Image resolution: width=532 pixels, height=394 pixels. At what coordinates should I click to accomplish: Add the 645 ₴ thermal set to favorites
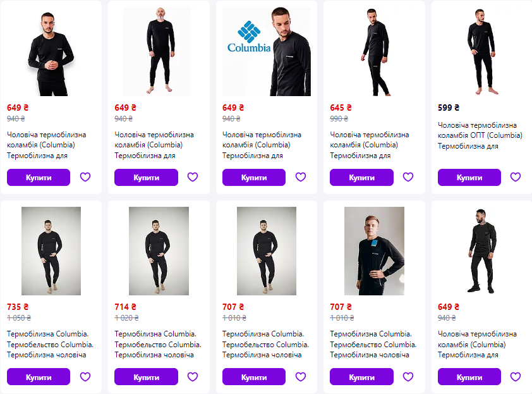408,177
